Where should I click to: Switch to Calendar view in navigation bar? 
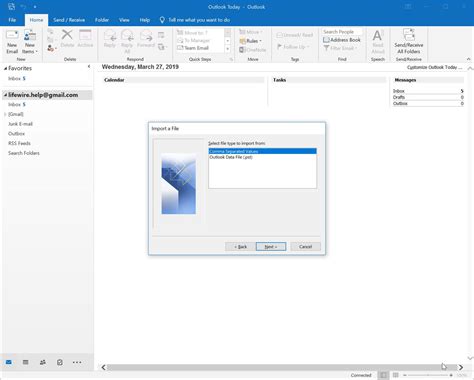[x=25, y=362]
